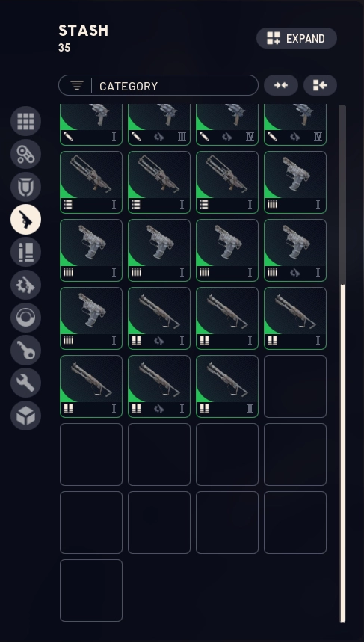
Task: Click the sort filter lines icon
Action: coord(76,85)
